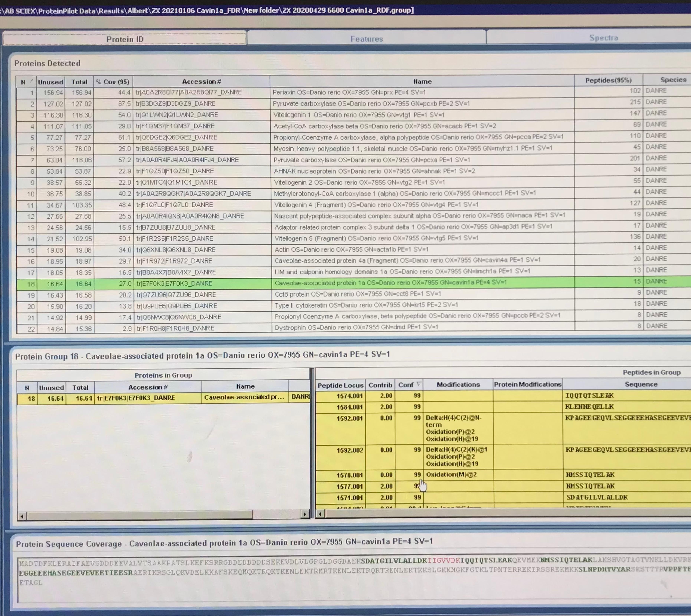Select Vitellogenin 4 (Fragment) row
691x616 pixels.
[x=354, y=204]
